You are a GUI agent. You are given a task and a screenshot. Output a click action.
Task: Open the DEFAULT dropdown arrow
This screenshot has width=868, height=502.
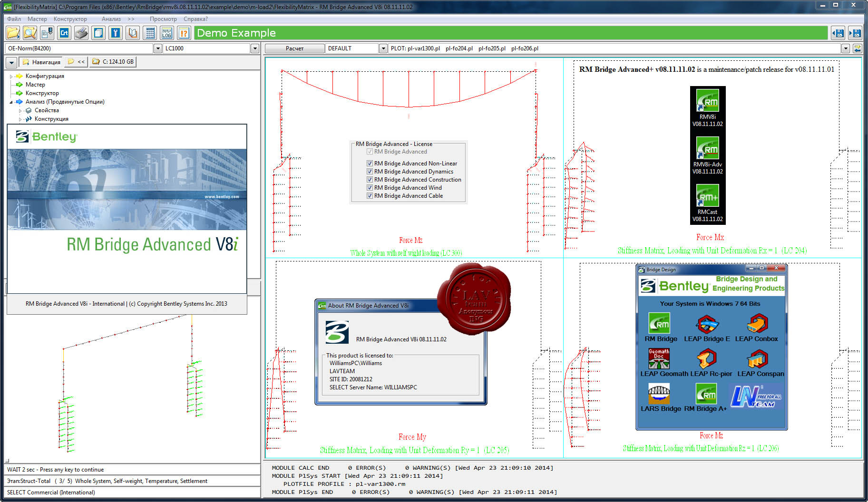point(383,48)
